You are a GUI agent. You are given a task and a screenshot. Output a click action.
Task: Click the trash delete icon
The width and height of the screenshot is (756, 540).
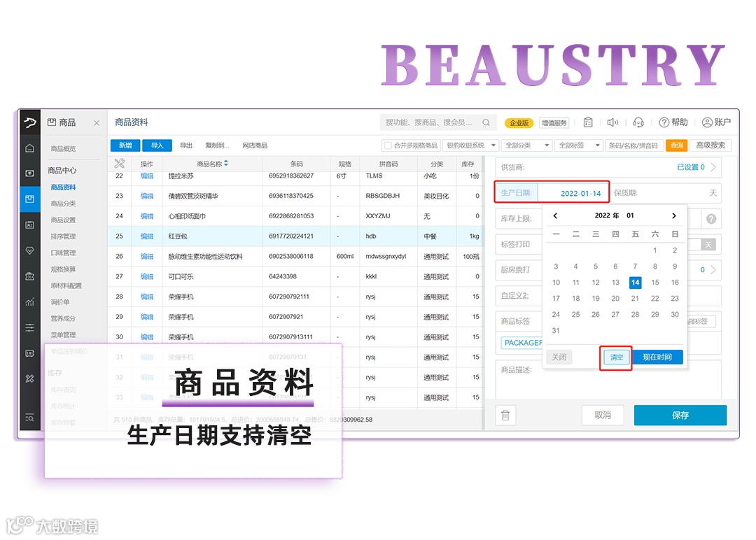505,415
